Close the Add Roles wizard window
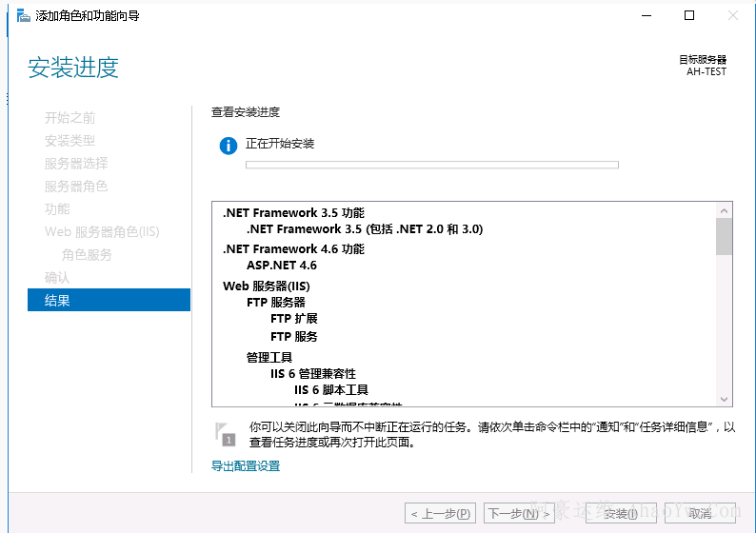Viewport: 756px width, 533px height. click(x=733, y=15)
